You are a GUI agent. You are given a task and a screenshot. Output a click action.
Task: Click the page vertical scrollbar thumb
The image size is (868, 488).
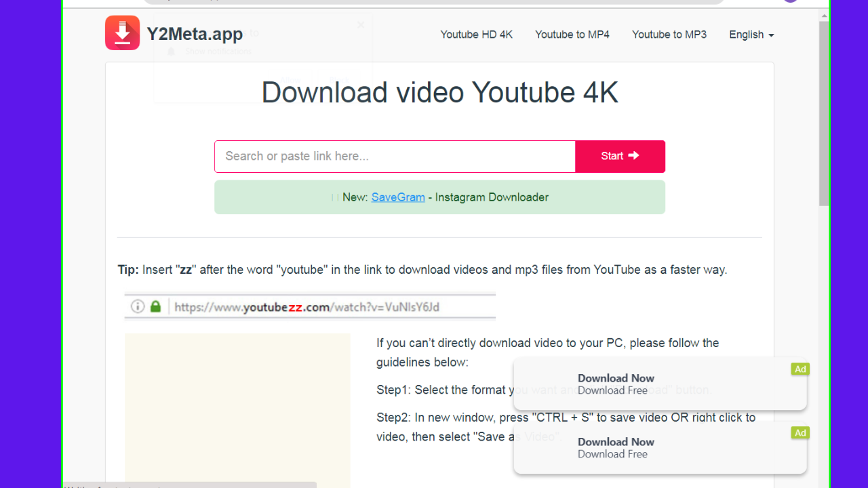pyautogui.click(x=824, y=113)
